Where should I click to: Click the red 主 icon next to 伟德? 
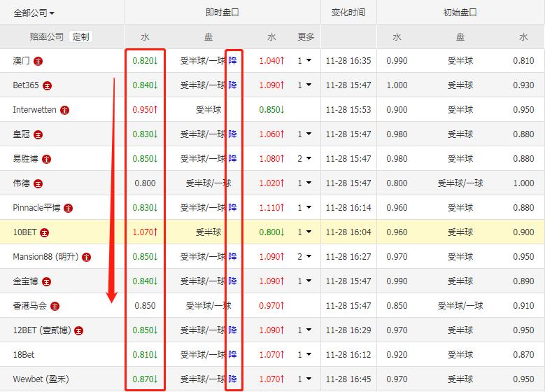tap(38, 183)
